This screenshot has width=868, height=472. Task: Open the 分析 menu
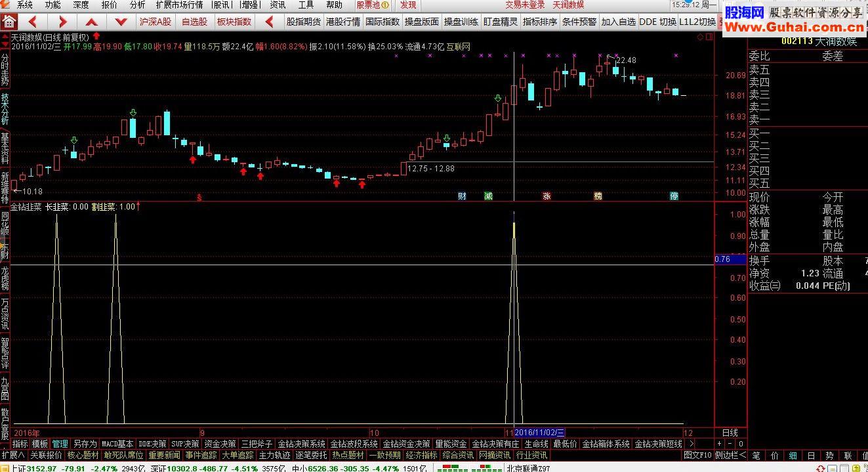pyautogui.click(x=138, y=5)
